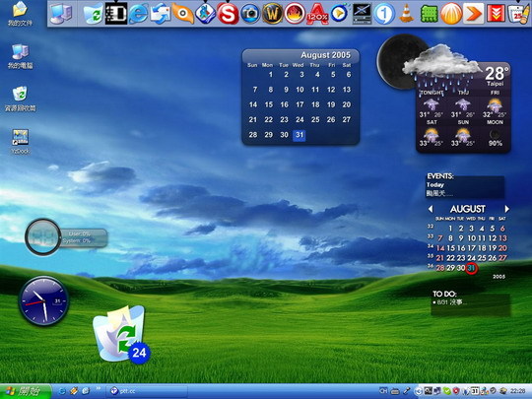Viewport: 532px width, 399px height.
Task: Launch the Alcohol 120% dock icon
Action: pos(317,14)
